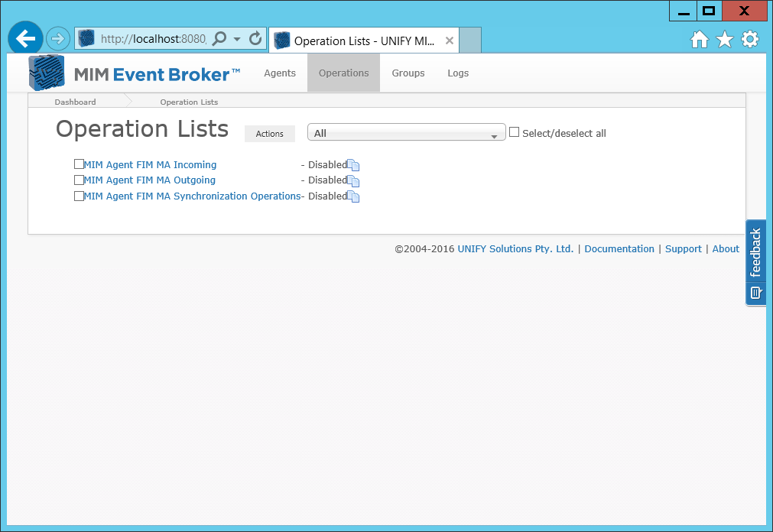Viewport: 773px width, 532px height.
Task: Click Disabled status of FIM MA Incoming
Action: 327,164
